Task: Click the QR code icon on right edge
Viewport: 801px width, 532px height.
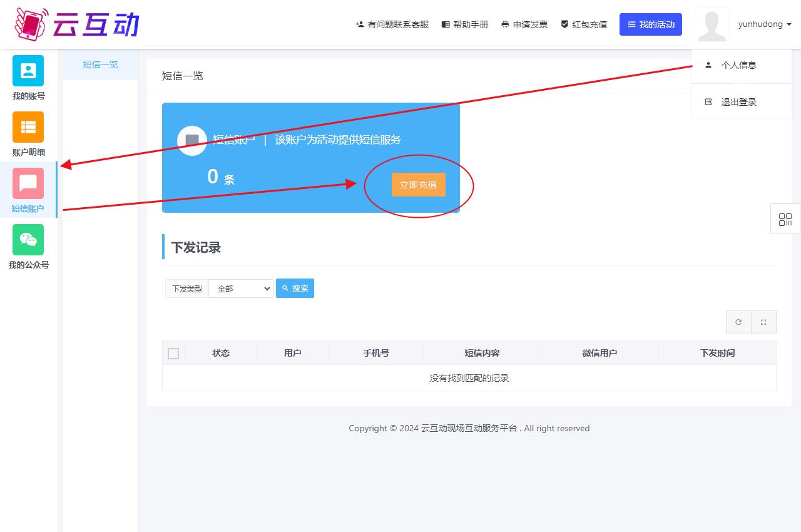Action: (785, 220)
